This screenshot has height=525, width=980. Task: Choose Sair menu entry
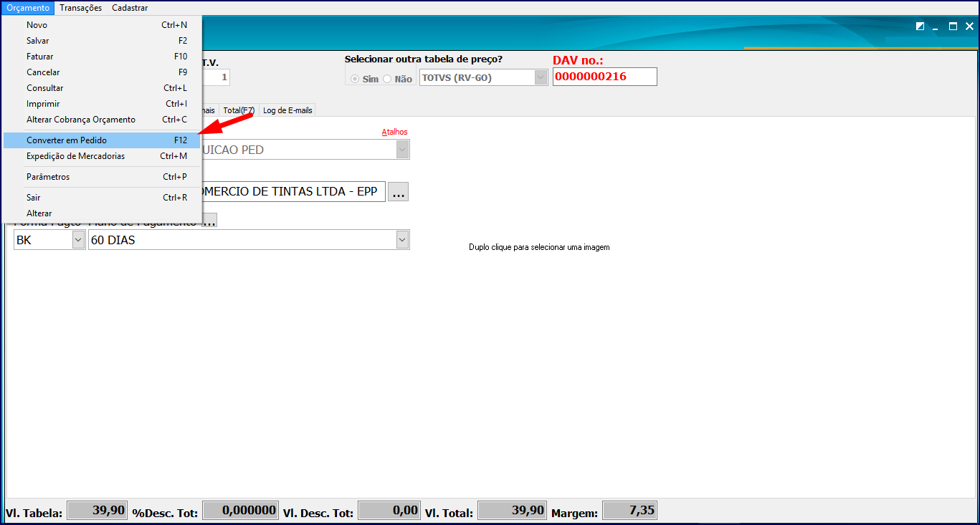(102, 198)
